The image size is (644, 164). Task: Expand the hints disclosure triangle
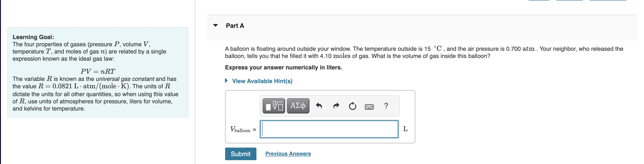point(226,80)
